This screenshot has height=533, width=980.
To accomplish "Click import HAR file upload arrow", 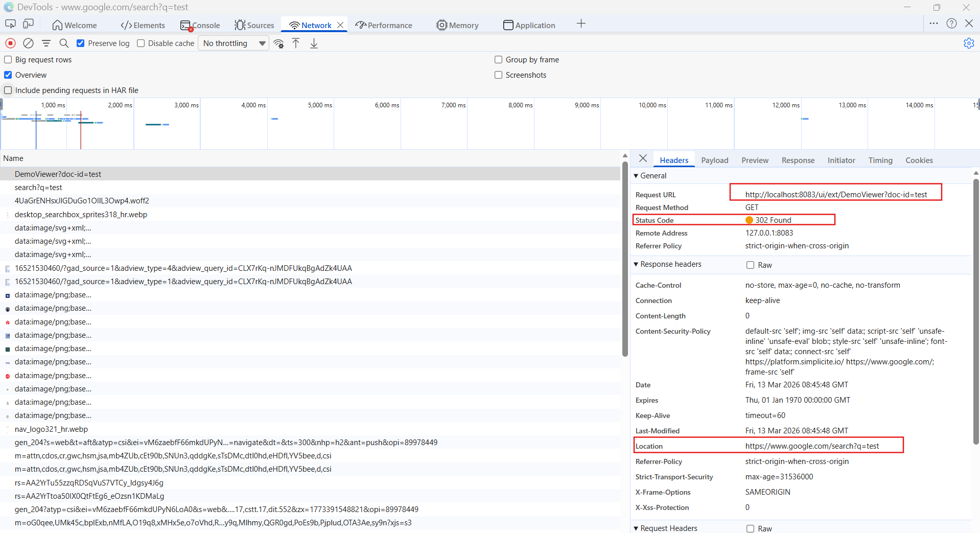I will [x=296, y=43].
